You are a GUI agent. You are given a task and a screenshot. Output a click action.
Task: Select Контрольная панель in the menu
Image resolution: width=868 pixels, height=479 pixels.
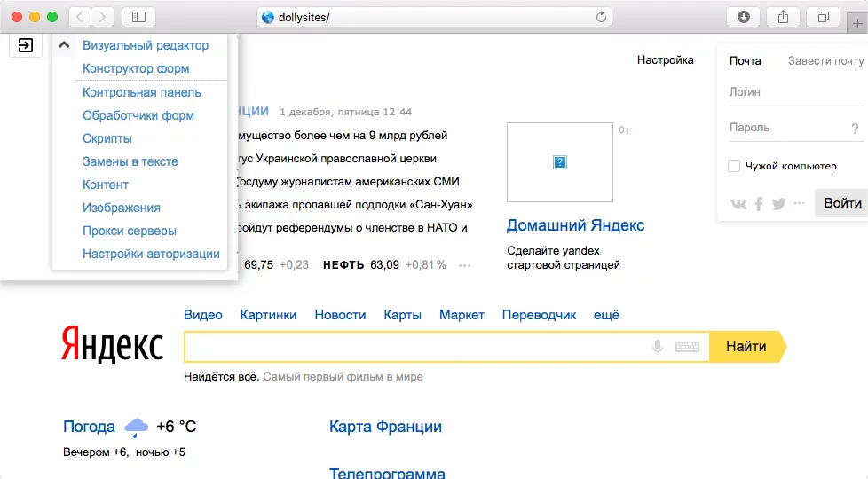[142, 92]
